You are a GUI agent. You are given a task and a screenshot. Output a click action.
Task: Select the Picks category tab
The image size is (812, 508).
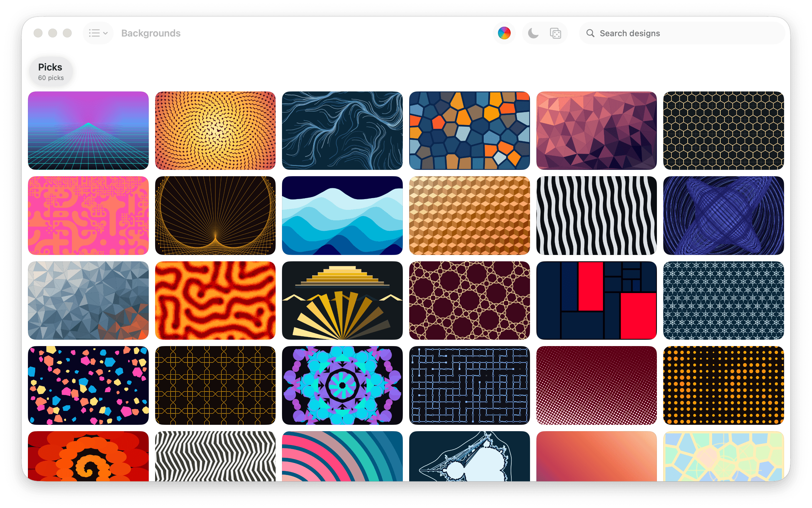tap(51, 71)
